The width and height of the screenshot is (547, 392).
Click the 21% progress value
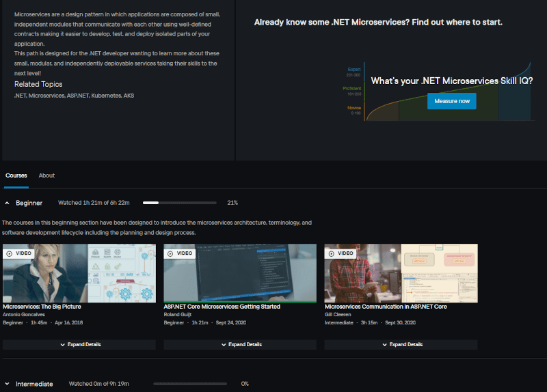(232, 203)
